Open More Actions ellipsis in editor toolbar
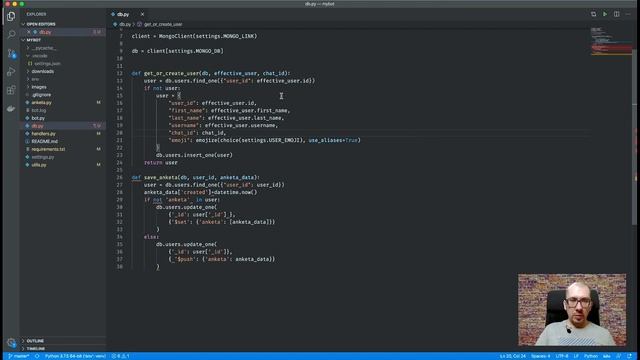The image size is (640, 360). tap(628, 14)
